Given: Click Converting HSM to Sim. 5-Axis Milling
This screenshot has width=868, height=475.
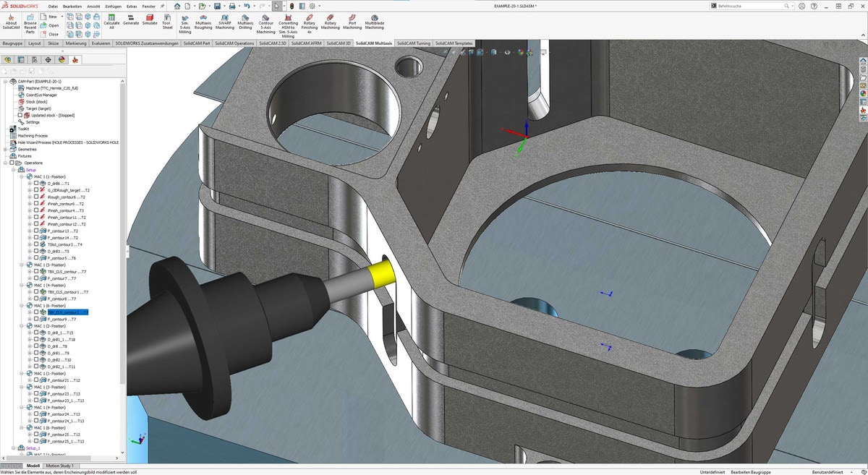Looking at the screenshot, I should [288, 25].
